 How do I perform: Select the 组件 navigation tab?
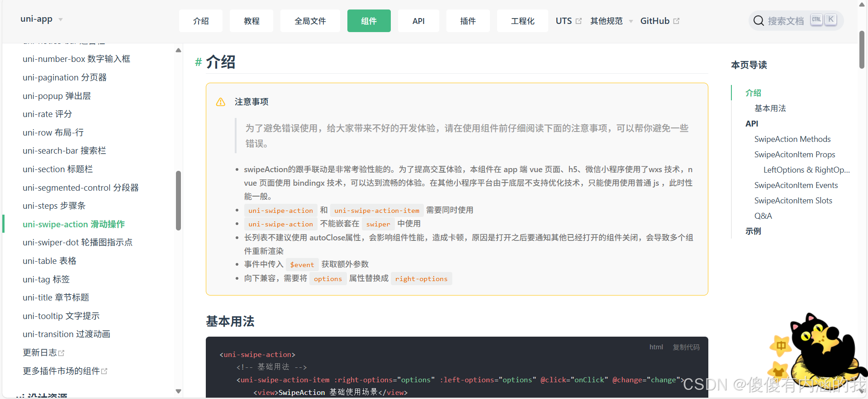point(369,21)
